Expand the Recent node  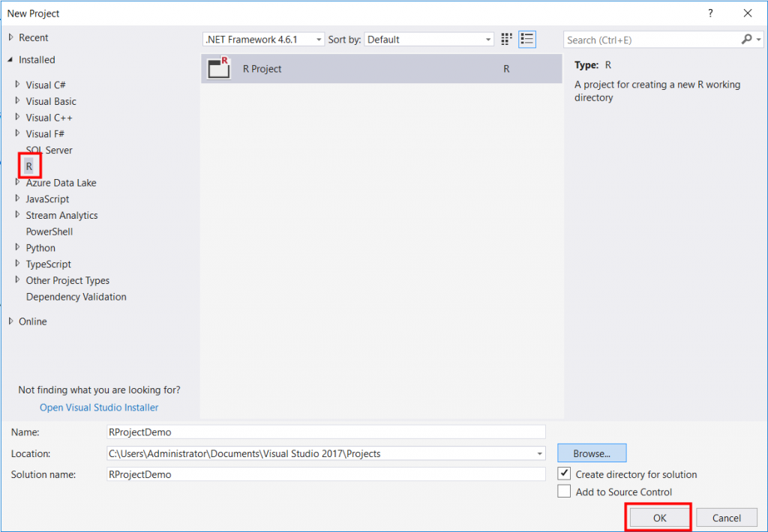pos(10,37)
